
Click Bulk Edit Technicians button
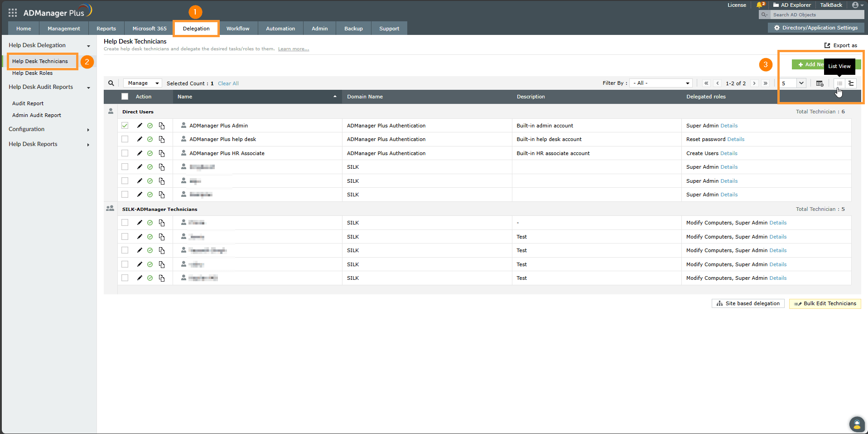[825, 304]
